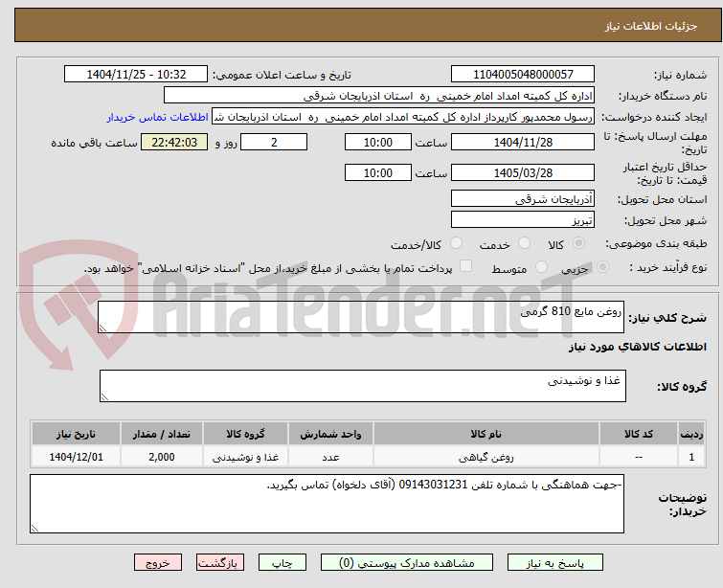Click the need date cell 1404/12/01
Image resolution: width=723 pixels, height=588 pixels.
point(76,457)
